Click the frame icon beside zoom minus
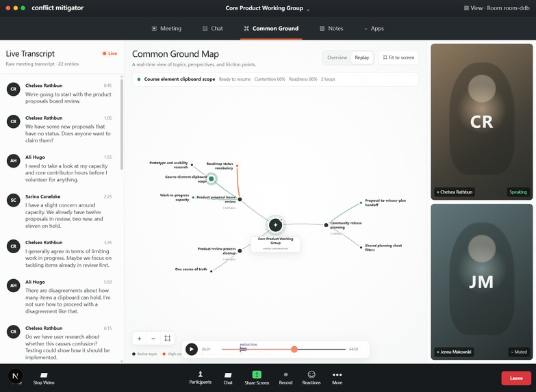 tap(167, 339)
